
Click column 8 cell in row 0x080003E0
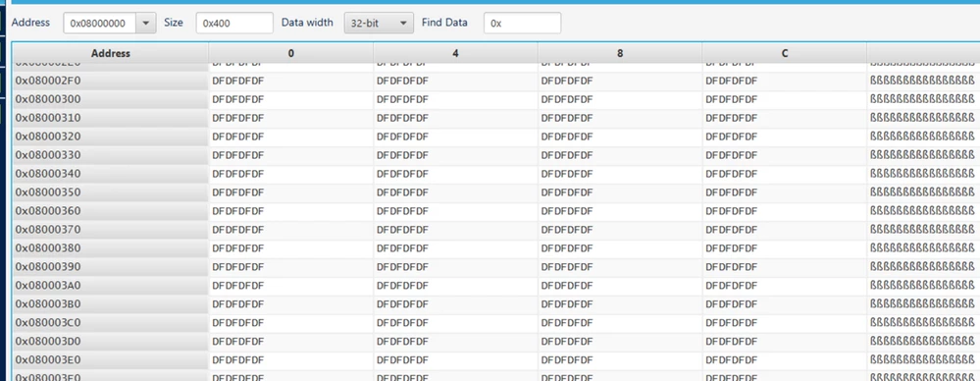(x=620, y=360)
